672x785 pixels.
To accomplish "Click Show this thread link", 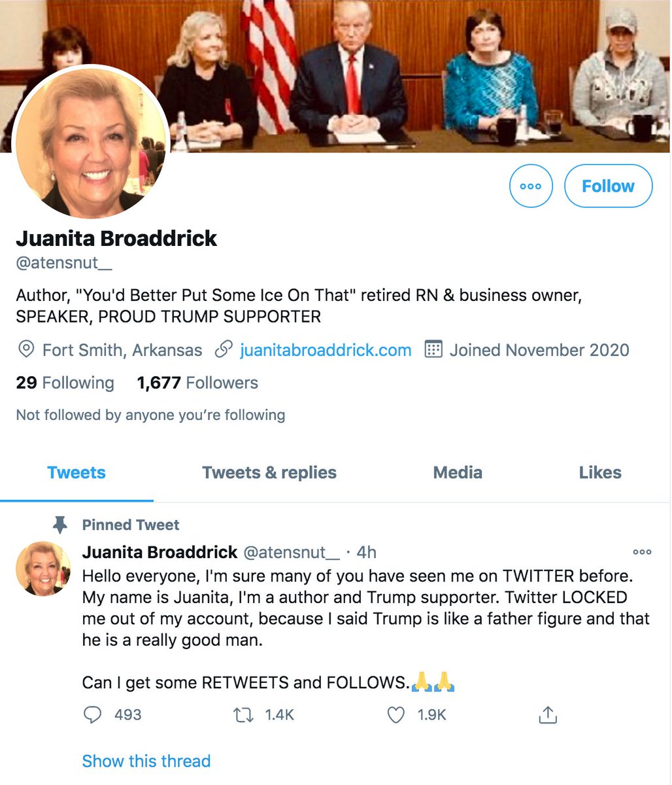I will tap(146, 761).
